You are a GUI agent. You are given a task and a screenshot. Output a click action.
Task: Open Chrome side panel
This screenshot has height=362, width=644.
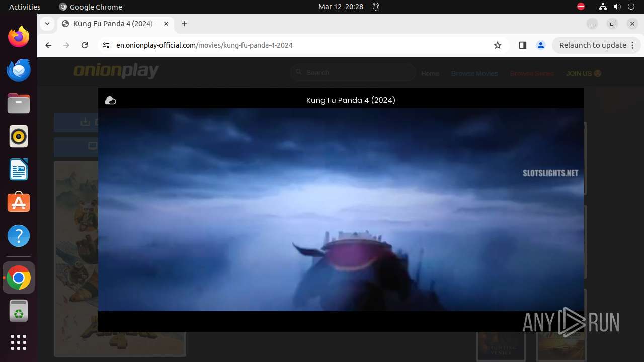[522, 45]
